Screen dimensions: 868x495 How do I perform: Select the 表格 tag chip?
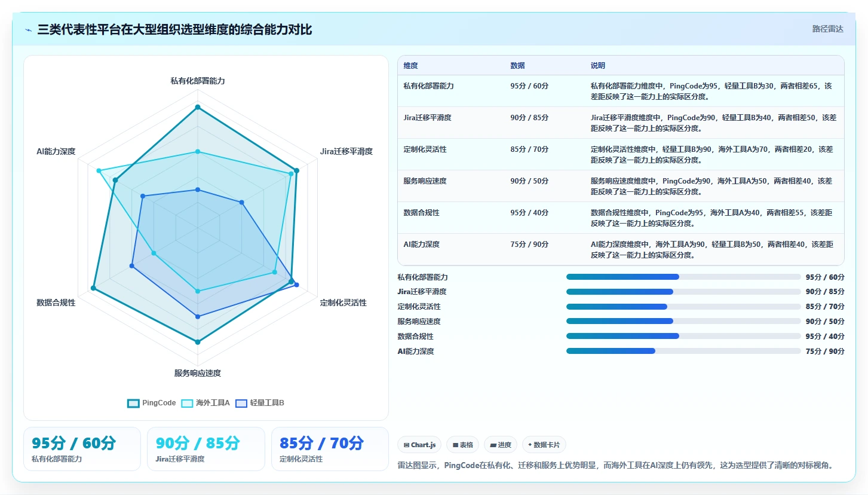[462, 445]
